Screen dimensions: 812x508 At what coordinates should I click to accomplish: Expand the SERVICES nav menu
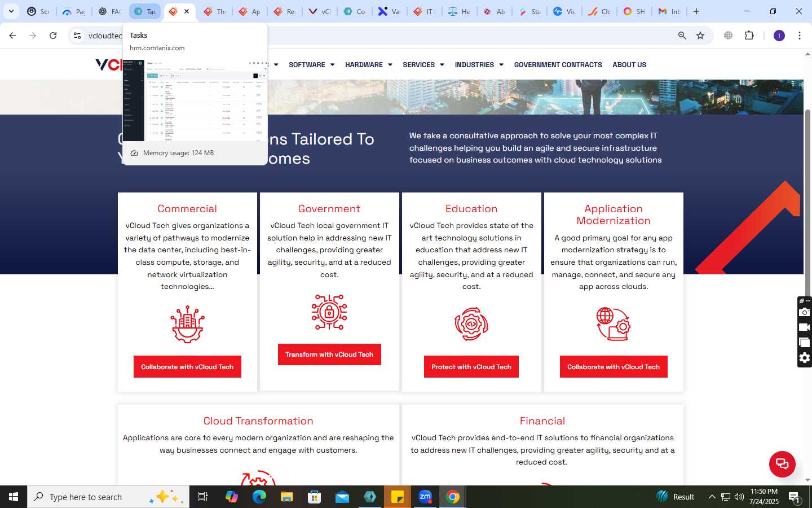pos(423,65)
